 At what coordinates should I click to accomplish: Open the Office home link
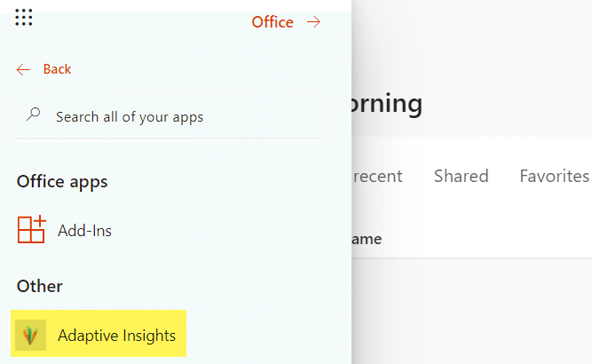[272, 22]
